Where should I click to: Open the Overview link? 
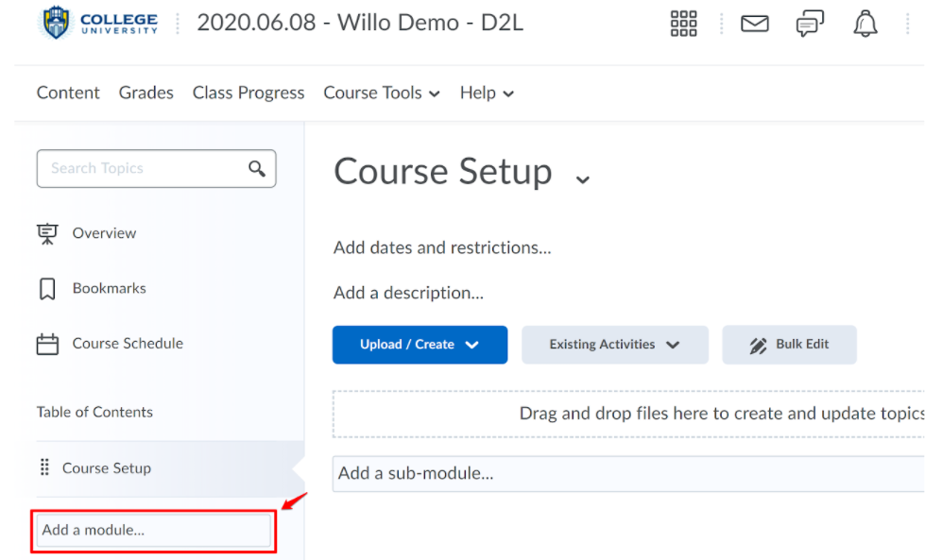(x=105, y=233)
